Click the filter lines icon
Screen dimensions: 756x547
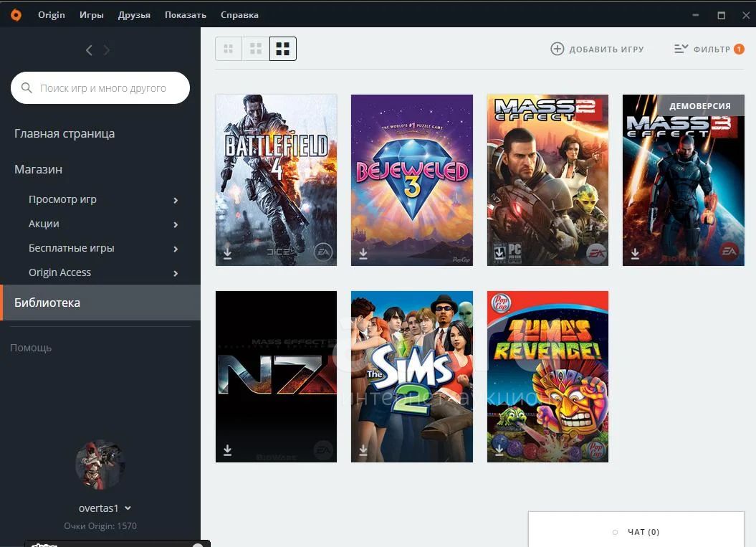pyautogui.click(x=681, y=49)
